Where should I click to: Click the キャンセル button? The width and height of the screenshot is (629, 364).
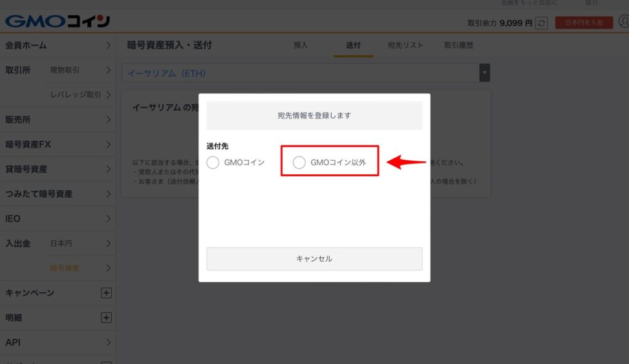coord(314,258)
